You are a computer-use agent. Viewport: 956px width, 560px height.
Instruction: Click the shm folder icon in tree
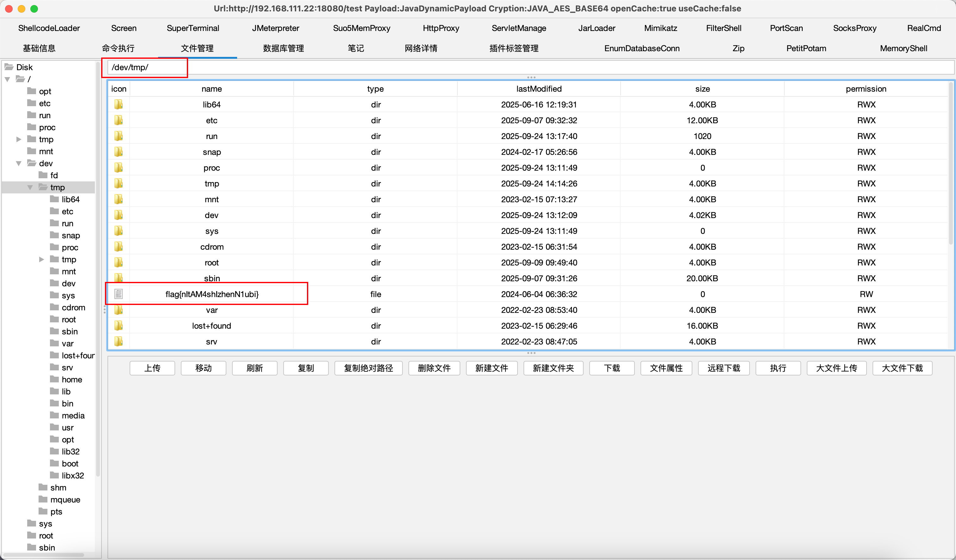(43, 487)
